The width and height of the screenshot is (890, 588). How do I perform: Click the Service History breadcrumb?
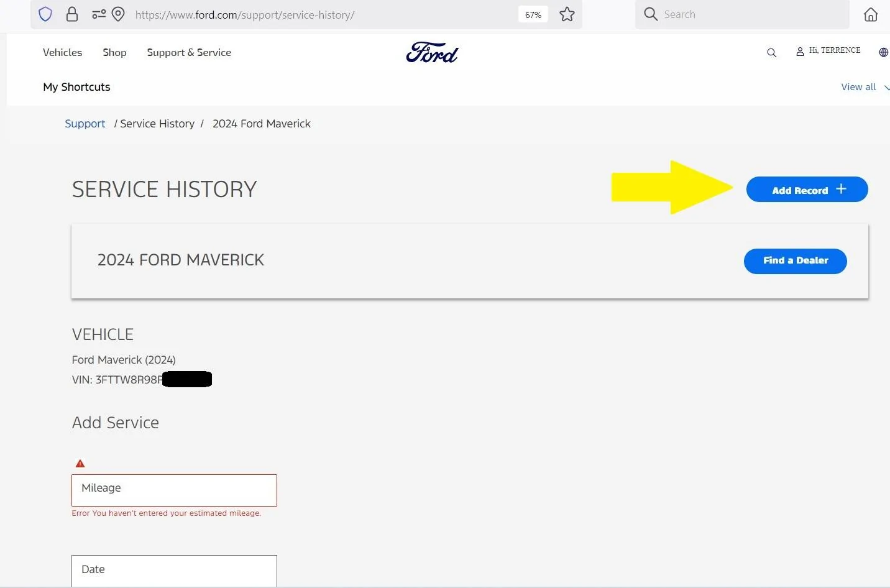tap(157, 124)
